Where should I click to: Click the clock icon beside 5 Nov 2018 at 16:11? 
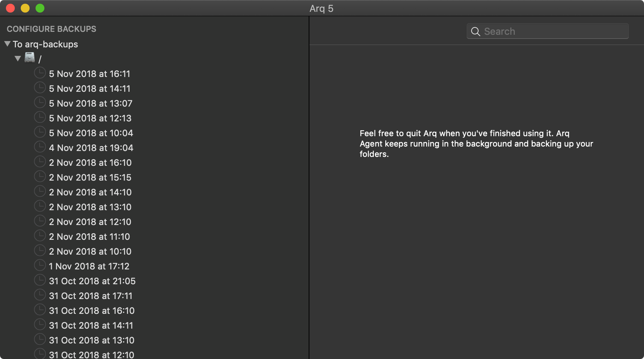coord(40,73)
